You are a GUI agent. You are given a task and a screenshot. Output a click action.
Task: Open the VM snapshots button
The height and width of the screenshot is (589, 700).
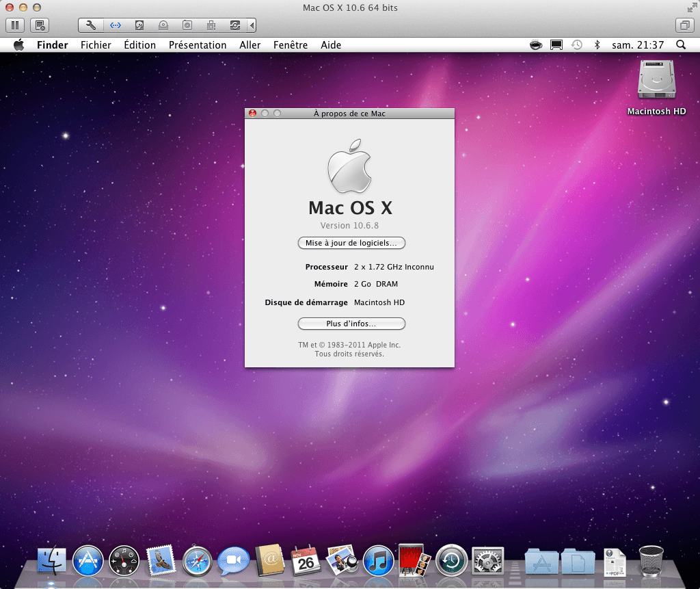pyautogui.click(x=40, y=25)
